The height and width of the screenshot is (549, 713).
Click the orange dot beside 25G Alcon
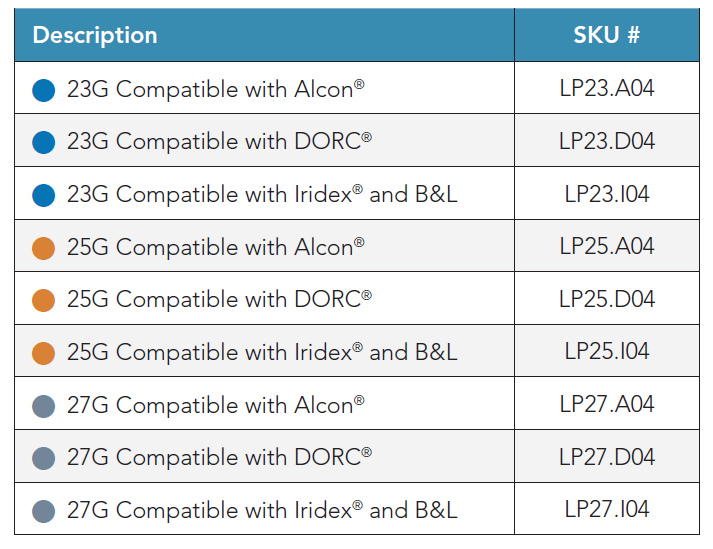43,248
